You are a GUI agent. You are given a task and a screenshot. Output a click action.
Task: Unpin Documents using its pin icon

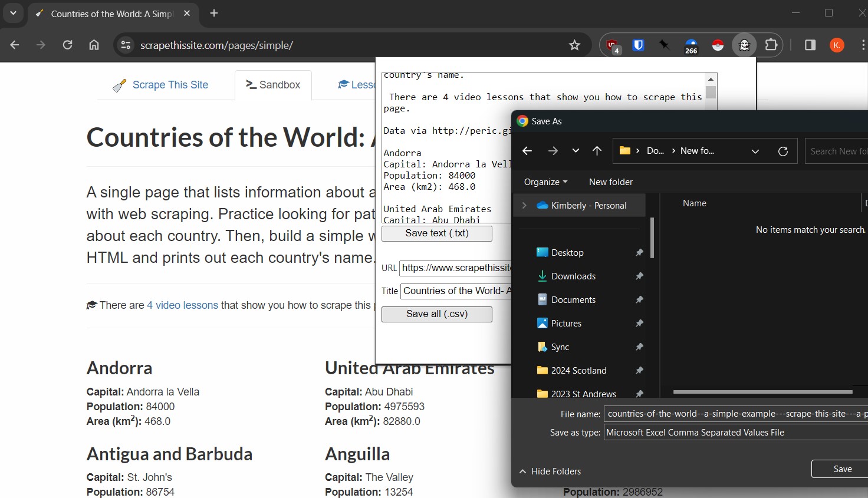639,300
